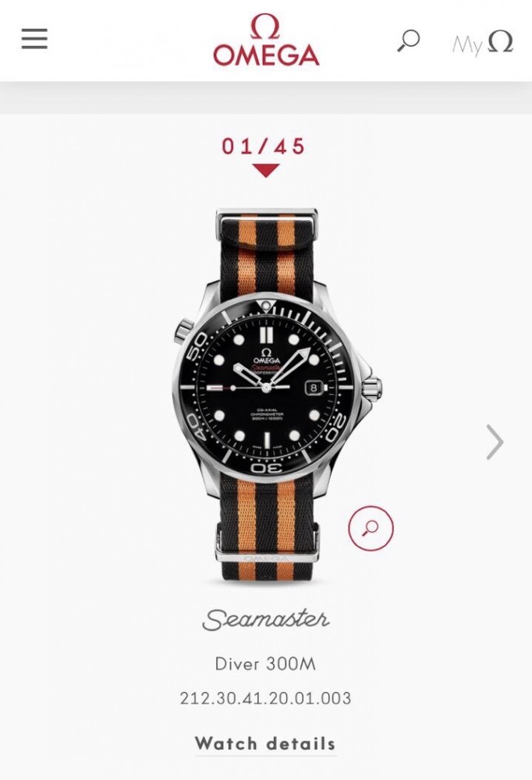
Task: Click the 30 marking on the bezel
Action: (x=266, y=467)
